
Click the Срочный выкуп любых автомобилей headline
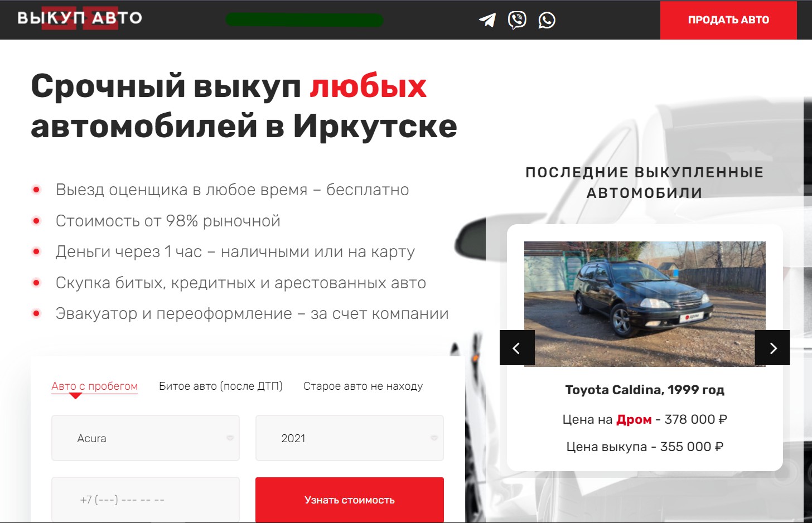click(244, 106)
